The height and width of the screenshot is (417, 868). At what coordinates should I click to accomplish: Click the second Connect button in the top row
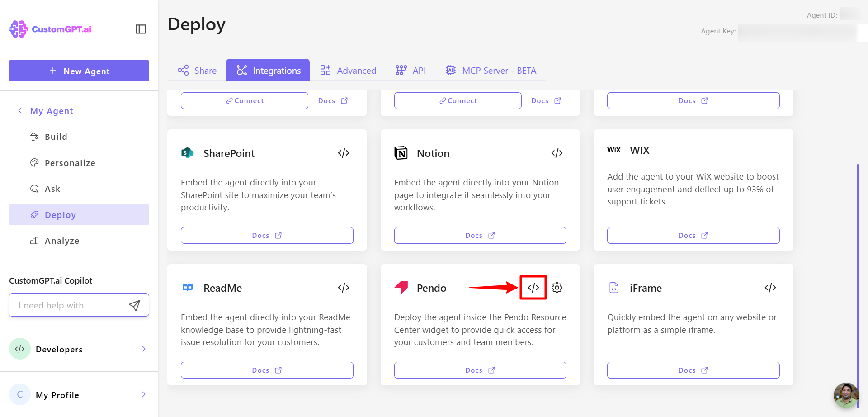point(458,100)
